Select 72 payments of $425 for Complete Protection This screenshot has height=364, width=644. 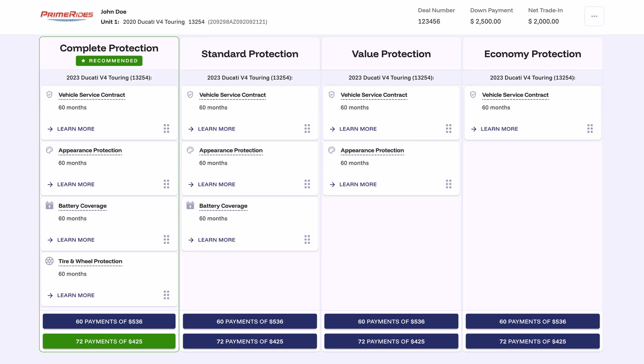pyautogui.click(x=109, y=341)
